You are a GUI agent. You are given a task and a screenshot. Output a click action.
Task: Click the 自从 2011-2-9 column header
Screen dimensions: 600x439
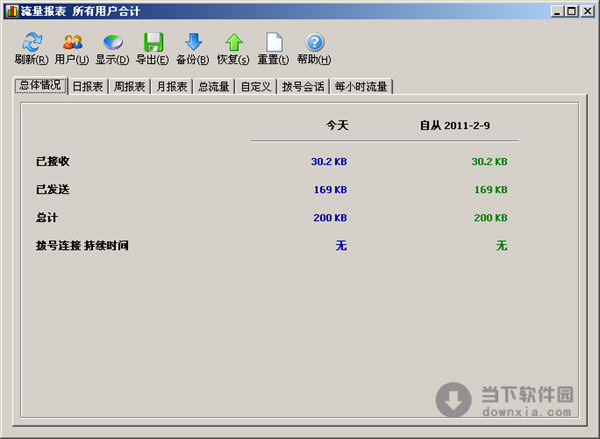point(455,125)
